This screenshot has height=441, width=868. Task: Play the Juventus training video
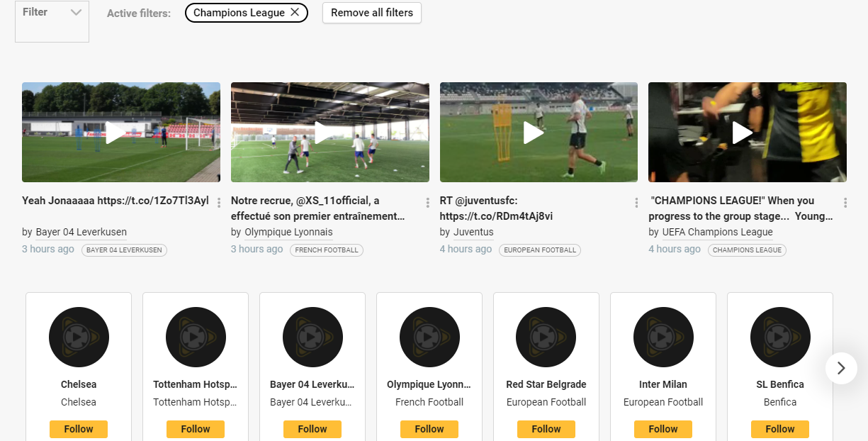pos(539,133)
